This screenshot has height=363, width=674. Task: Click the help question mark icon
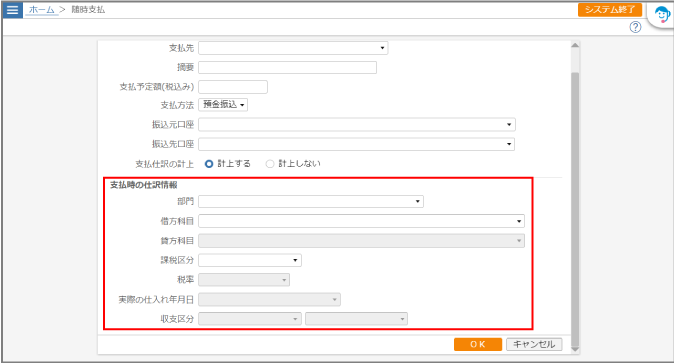point(635,27)
